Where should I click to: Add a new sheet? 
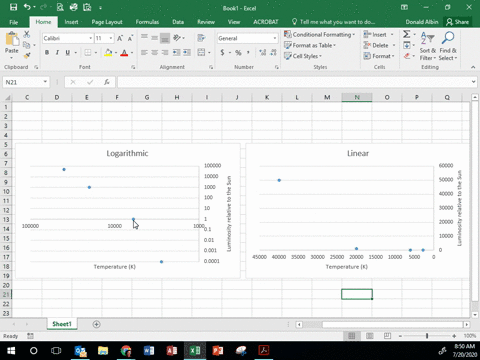pyautogui.click(x=96, y=324)
